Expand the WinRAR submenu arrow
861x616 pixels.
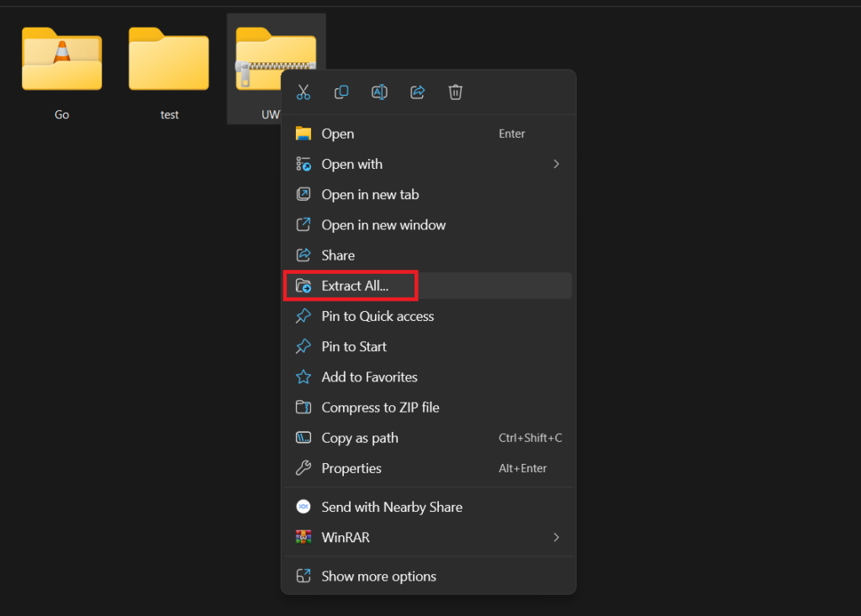pyautogui.click(x=556, y=537)
